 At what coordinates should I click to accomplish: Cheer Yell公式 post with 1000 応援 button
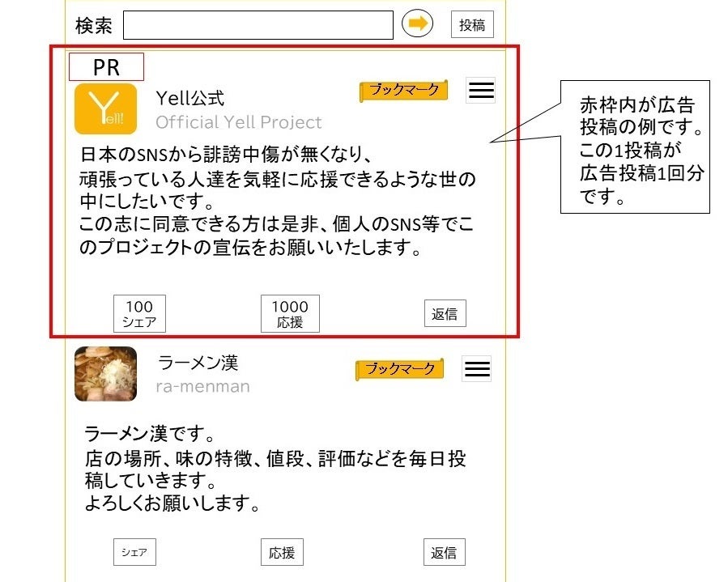[290, 313]
